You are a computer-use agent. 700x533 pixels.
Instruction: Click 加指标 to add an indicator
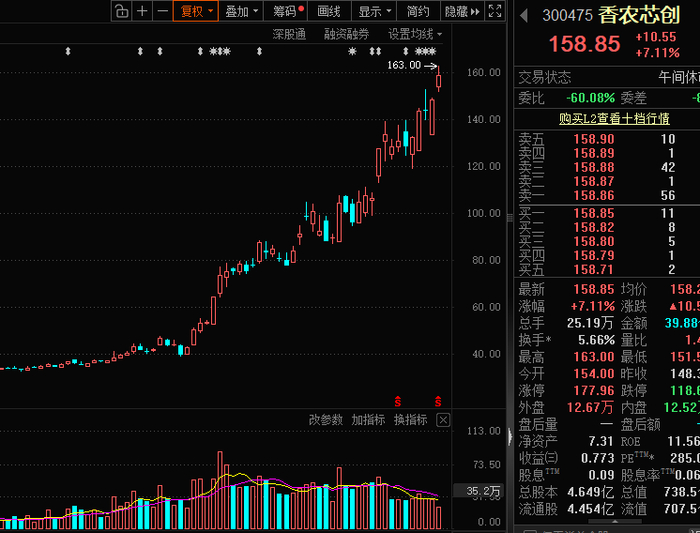(x=368, y=420)
